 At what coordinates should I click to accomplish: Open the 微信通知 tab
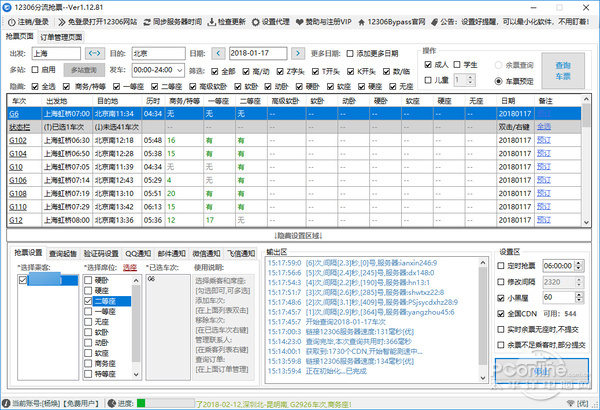click(206, 253)
